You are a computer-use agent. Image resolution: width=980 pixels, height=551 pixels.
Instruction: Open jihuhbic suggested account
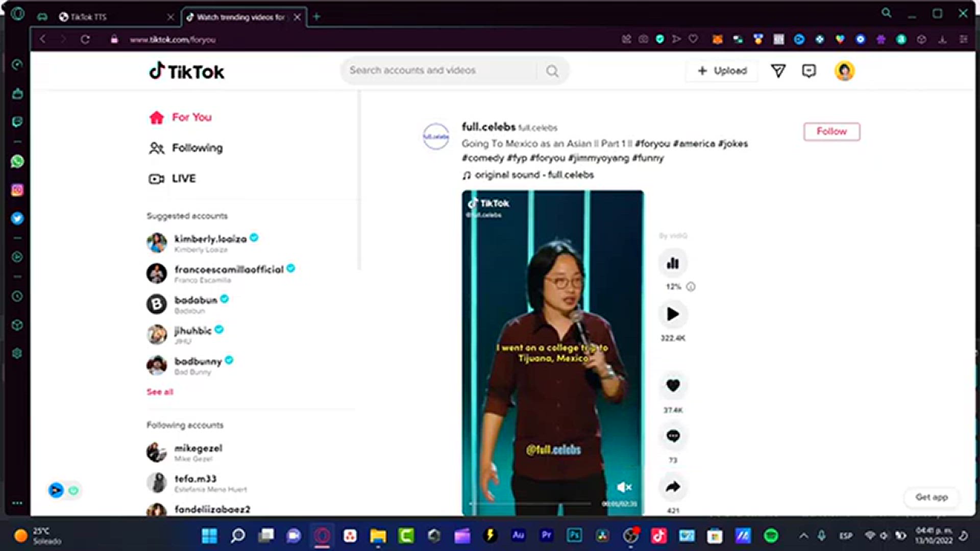click(x=185, y=335)
